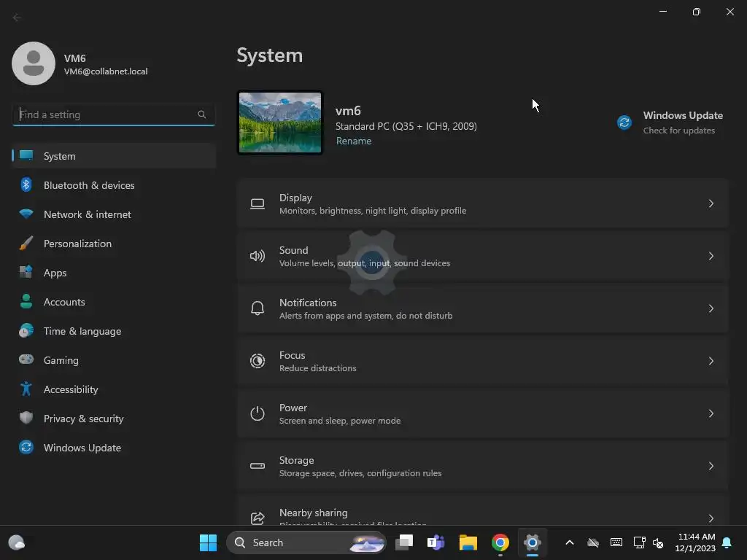The image size is (747, 560).
Task: Open File Explorer from taskbar
Action: point(468,542)
